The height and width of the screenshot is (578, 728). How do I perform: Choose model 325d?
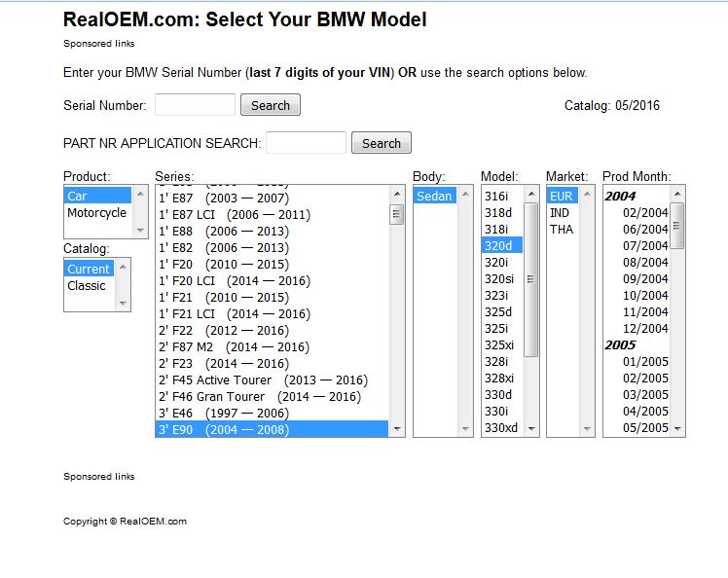click(x=502, y=312)
